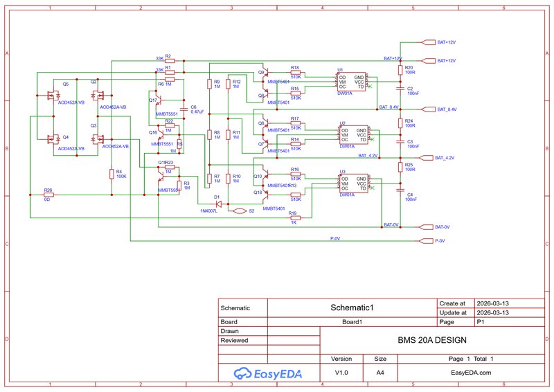Select resistor R12 1M
Screen dimensions: 554x392
pyautogui.click(x=229, y=84)
